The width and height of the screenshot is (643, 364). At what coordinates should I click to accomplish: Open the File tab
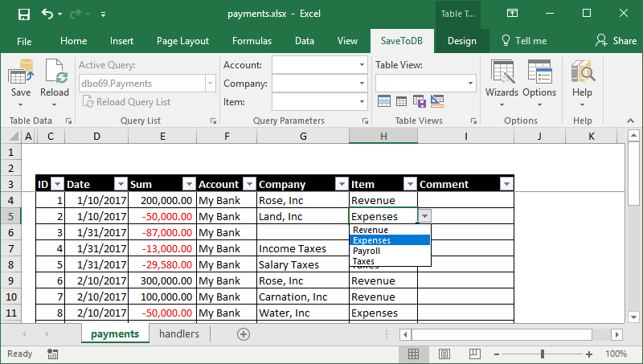[24, 41]
